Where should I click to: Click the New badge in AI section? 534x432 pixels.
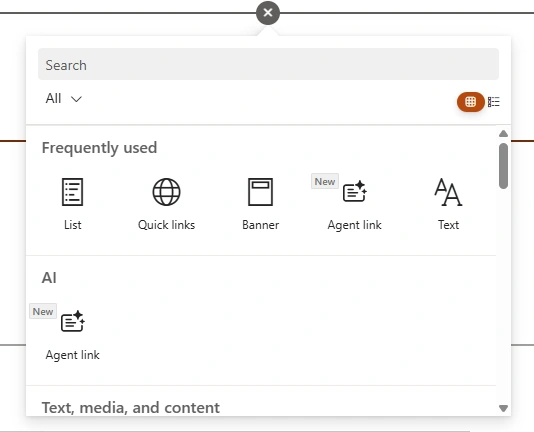43,311
